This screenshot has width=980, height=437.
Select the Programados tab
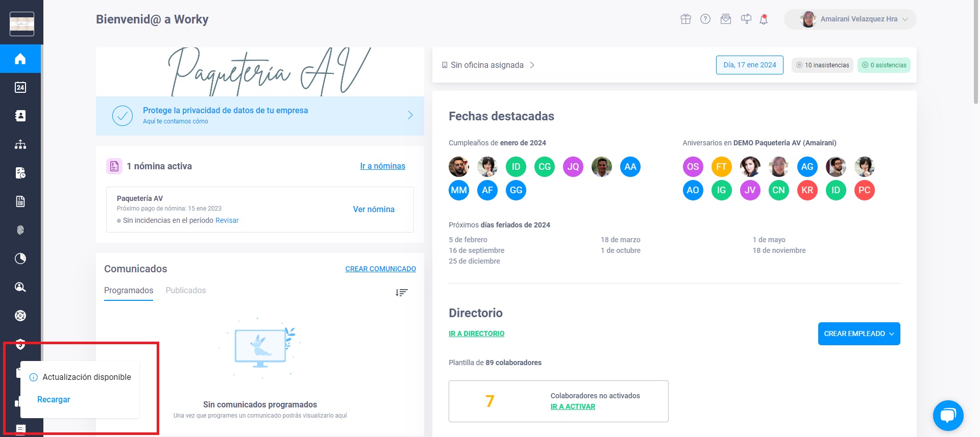point(129,291)
